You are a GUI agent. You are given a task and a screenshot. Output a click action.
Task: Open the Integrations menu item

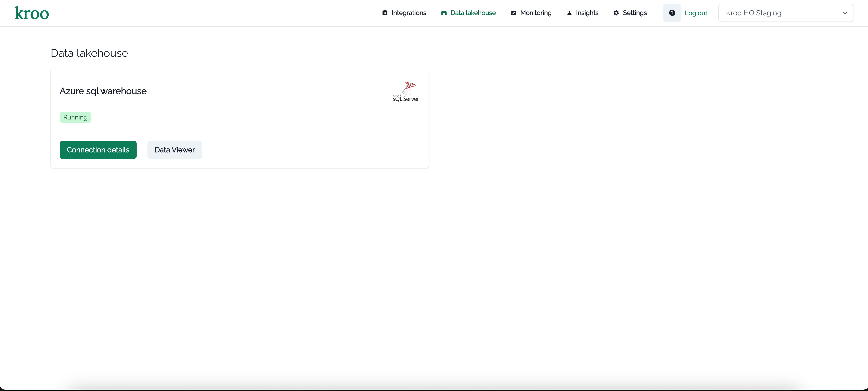point(408,13)
